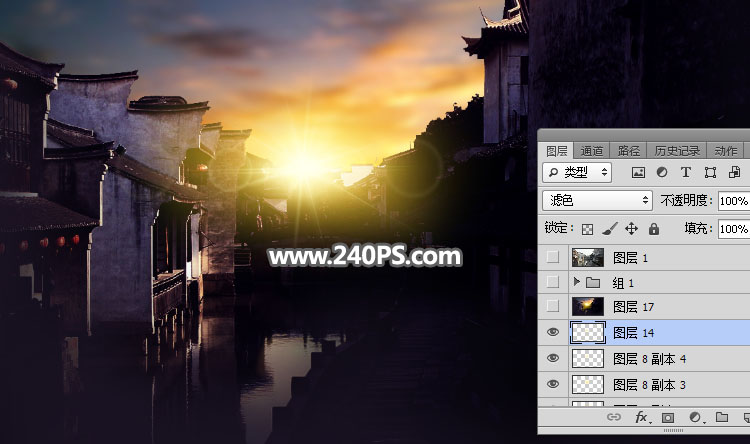Click the 填充 value field
Image resolution: width=750 pixels, height=444 pixels.
[x=734, y=229]
